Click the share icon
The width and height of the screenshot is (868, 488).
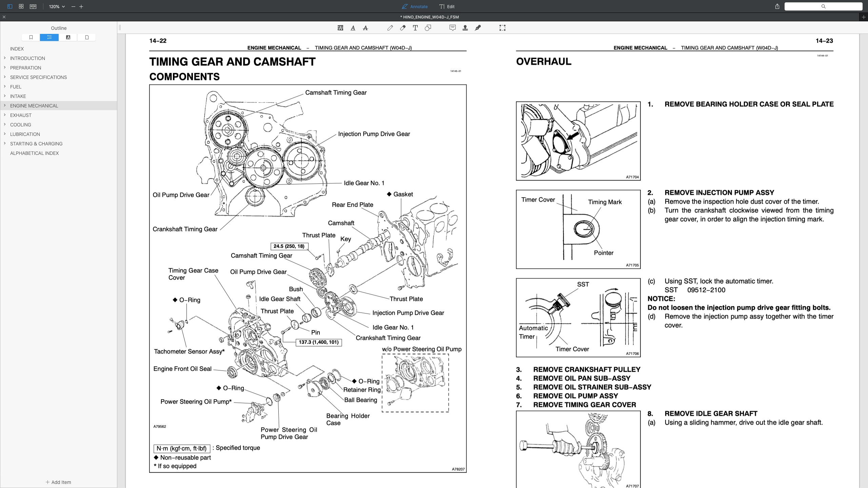[777, 6]
